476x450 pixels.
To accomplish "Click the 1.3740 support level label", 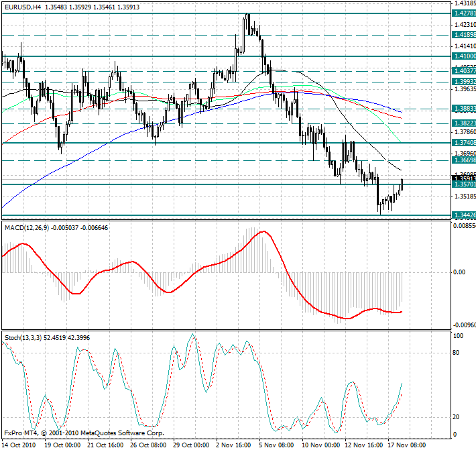I will (463, 144).
